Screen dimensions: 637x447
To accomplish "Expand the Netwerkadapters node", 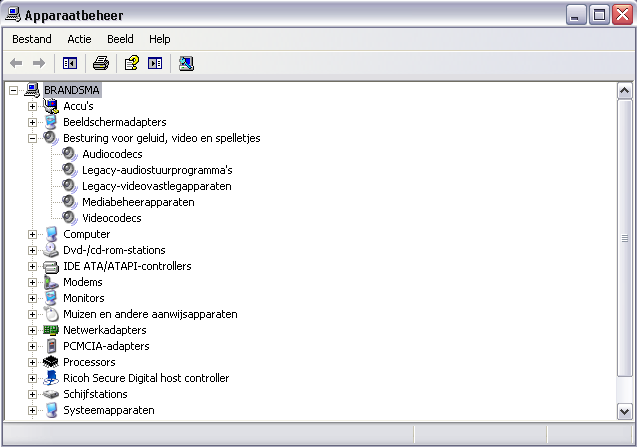I will point(32,330).
